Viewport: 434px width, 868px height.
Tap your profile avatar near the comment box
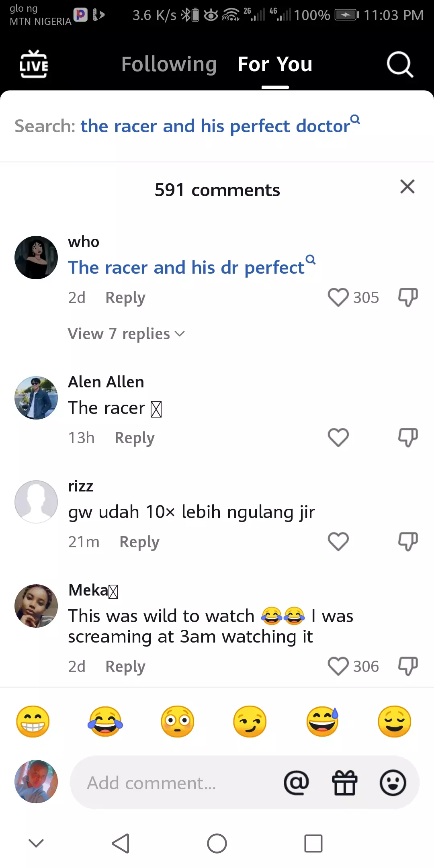tap(36, 782)
